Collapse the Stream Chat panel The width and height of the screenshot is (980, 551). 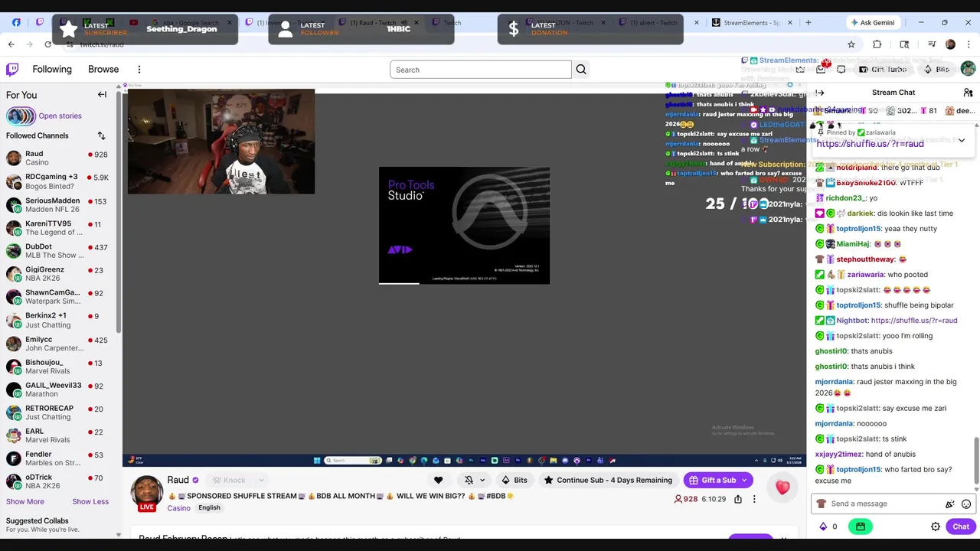click(x=820, y=93)
